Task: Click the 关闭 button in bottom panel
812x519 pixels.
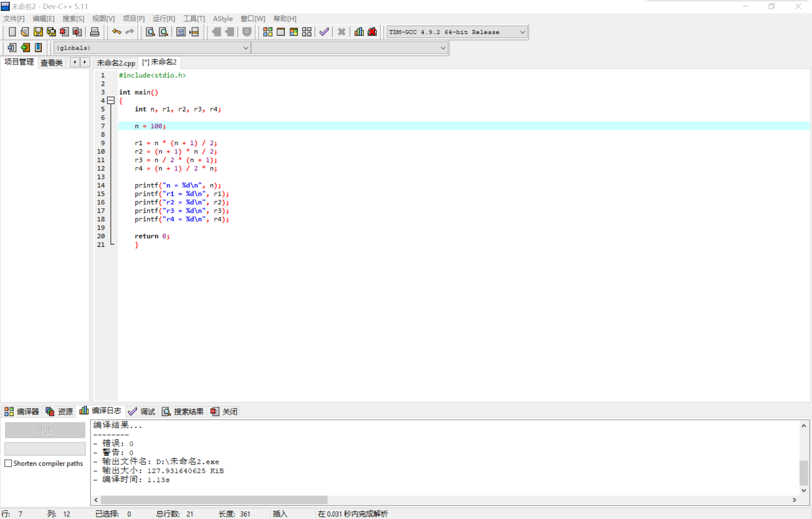Action: point(224,411)
